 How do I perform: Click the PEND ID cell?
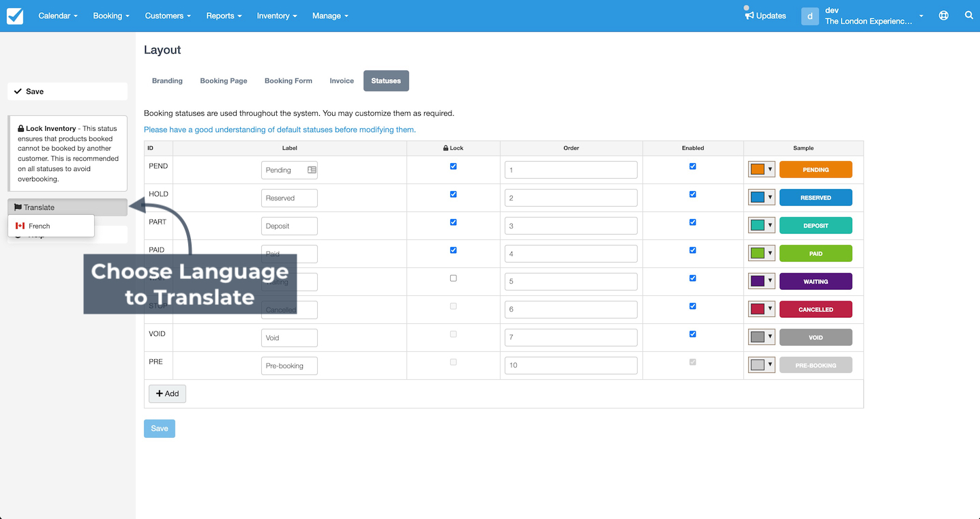click(x=158, y=170)
